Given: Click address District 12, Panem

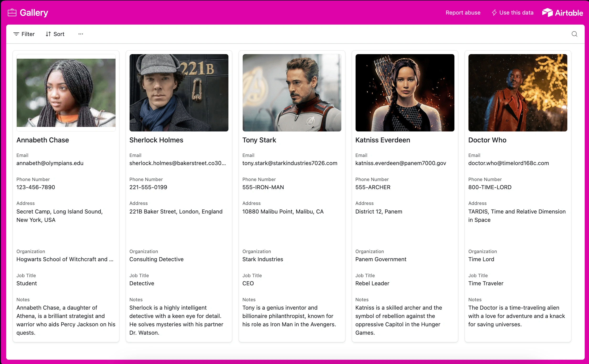Looking at the screenshot, I should [379, 211].
